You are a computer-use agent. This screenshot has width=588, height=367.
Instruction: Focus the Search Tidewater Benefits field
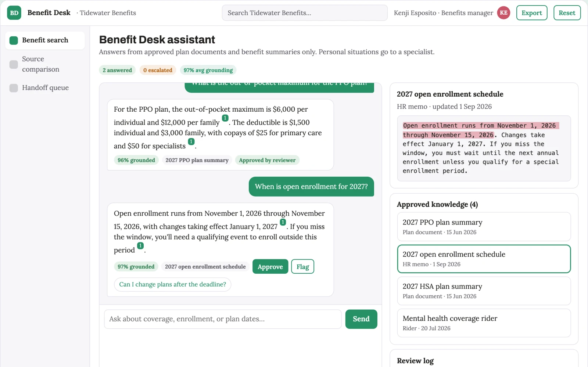[x=305, y=13]
